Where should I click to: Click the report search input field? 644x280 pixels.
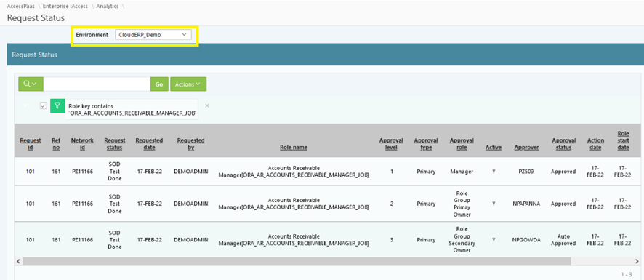point(97,84)
